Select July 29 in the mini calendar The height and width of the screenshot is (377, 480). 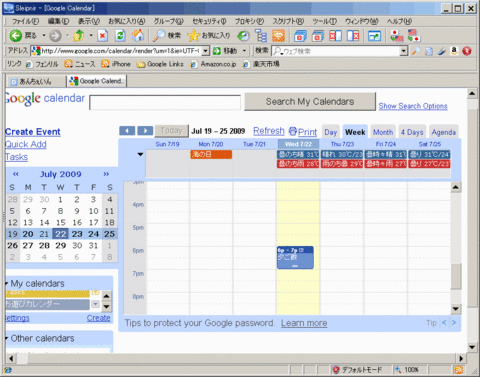[x=60, y=246]
